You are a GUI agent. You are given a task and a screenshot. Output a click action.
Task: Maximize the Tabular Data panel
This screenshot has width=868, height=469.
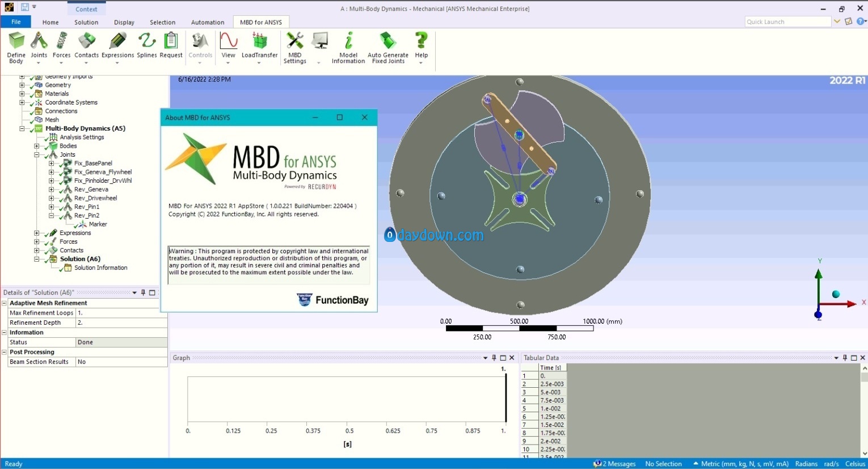[x=854, y=358]
